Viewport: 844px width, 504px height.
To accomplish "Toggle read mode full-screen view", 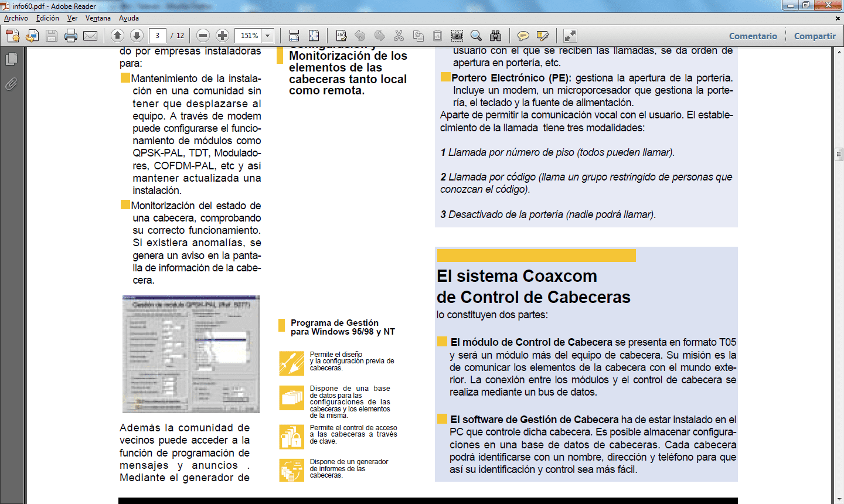I will pyautogui.click(x=570, y=36).
